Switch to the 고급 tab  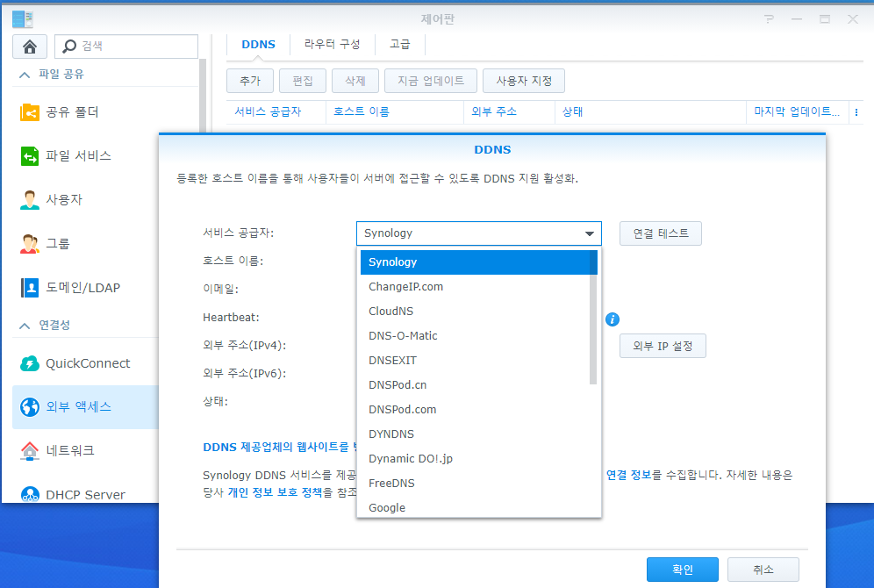[399, 45]
